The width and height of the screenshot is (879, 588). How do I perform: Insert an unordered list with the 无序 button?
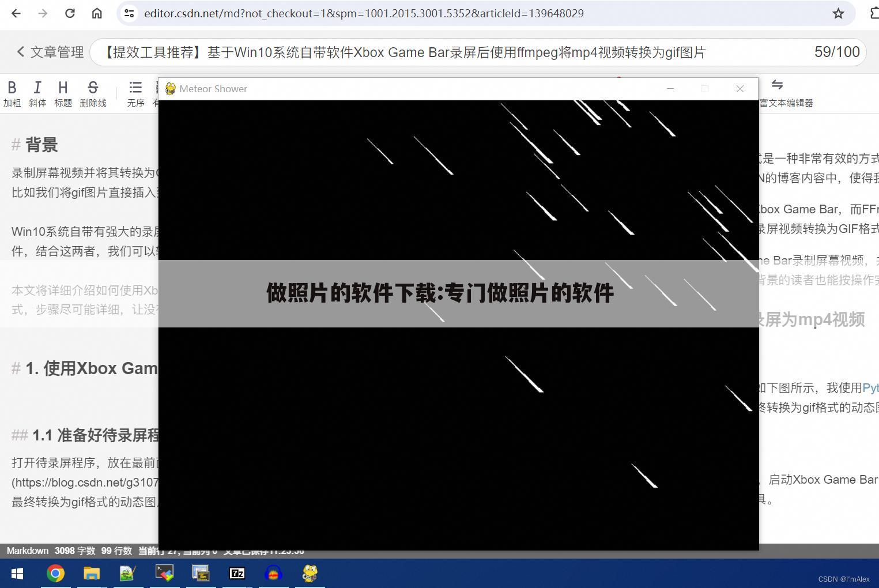[x=136, y=93]
